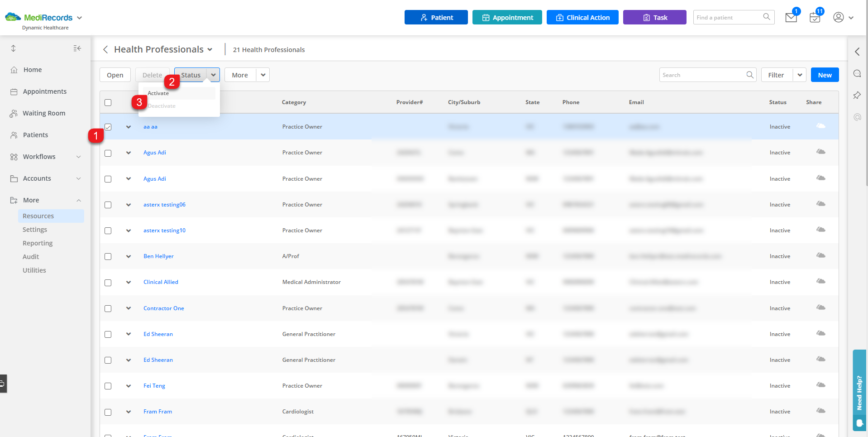Screen dimensions: 868x437
Task: Click the magnifier in Find a patient
Action: 767,17
